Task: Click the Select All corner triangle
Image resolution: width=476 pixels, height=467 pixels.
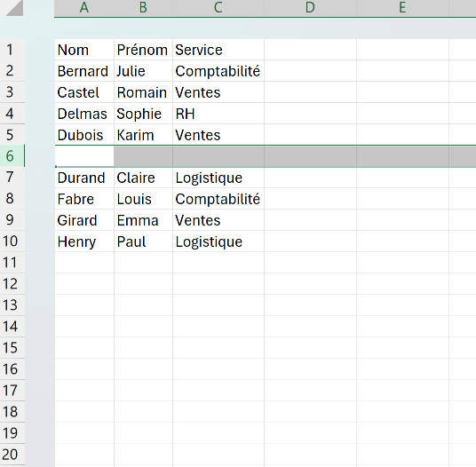Action: point(14,8)
